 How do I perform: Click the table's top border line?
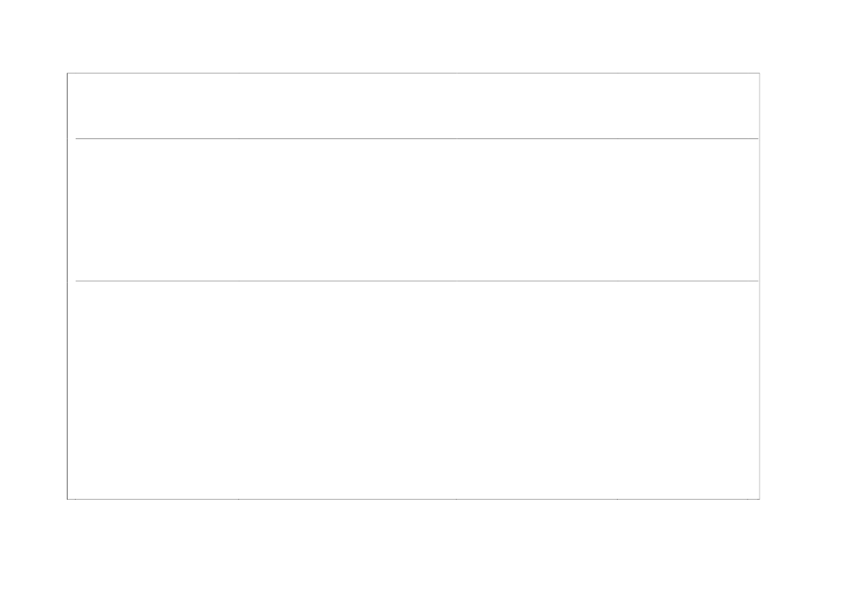tap(416, 73)
